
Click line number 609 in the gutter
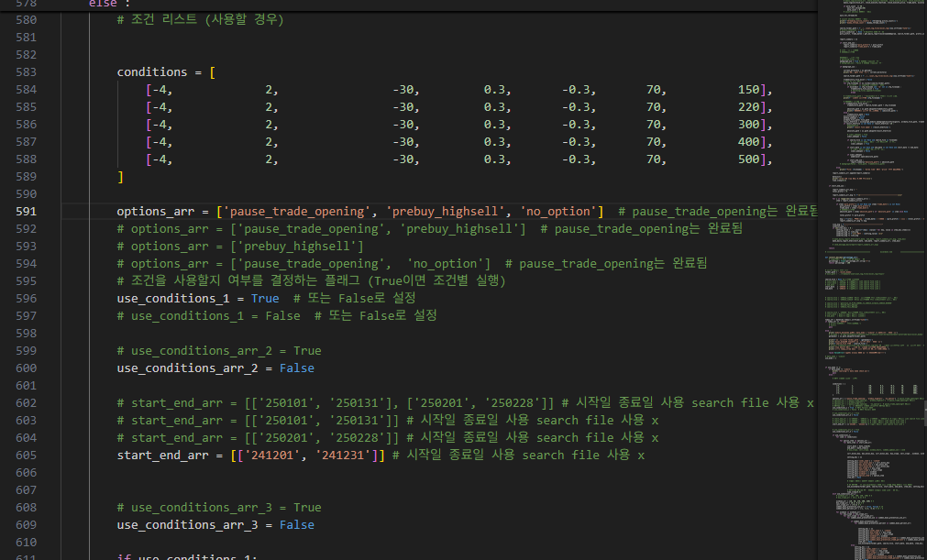click(26, 525)
